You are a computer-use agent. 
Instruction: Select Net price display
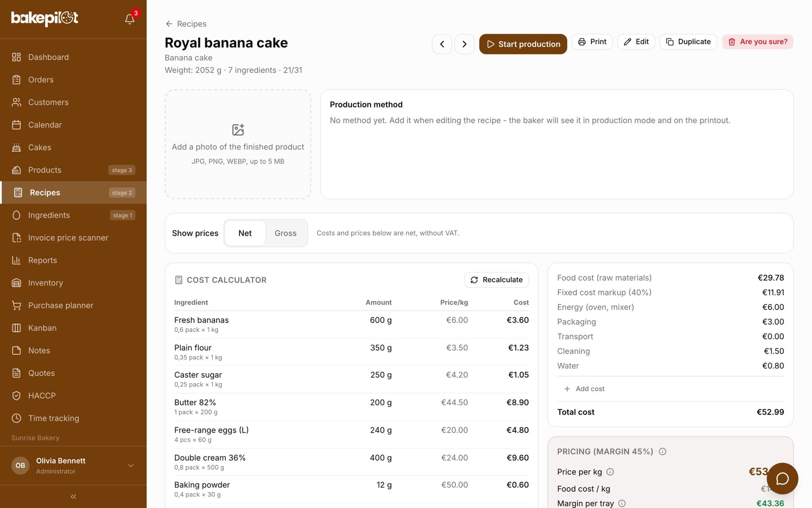tap(245, 233)
